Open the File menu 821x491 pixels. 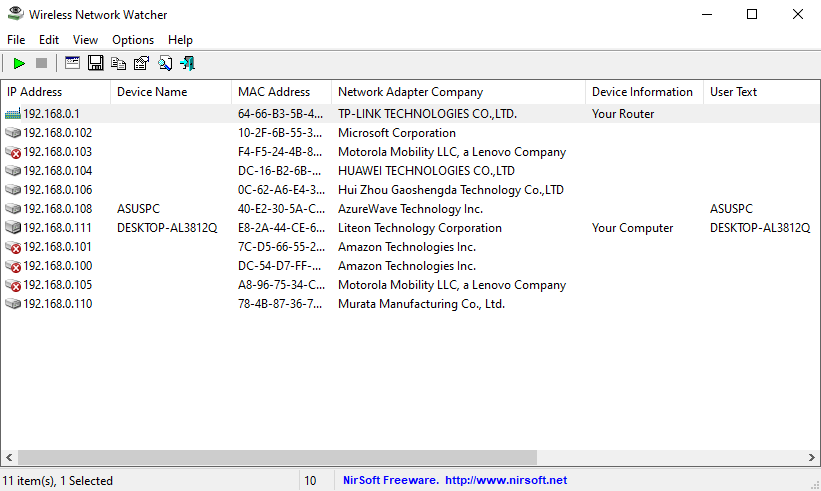tap(16, 40)
